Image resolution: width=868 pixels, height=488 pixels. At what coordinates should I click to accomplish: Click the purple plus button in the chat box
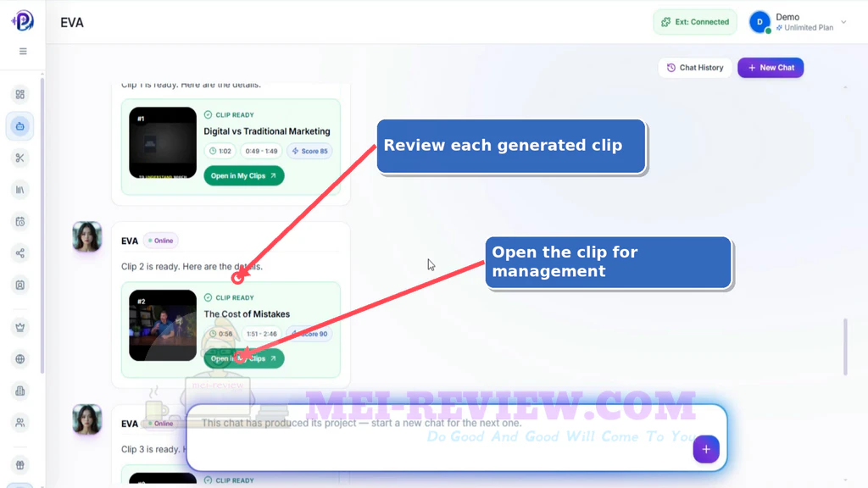tap(706, 449)
